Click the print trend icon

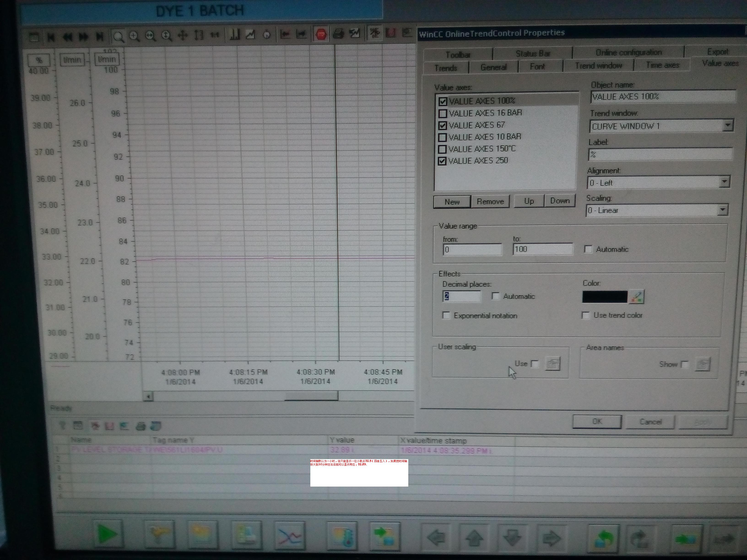point(338,34)
